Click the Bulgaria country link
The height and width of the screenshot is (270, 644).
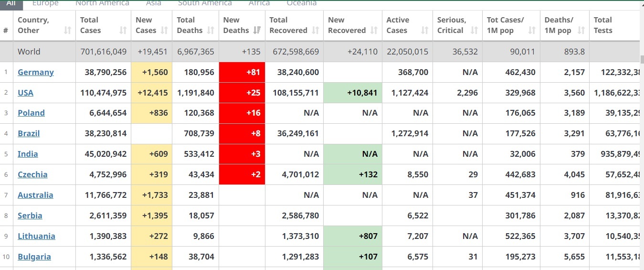[34, 257]
